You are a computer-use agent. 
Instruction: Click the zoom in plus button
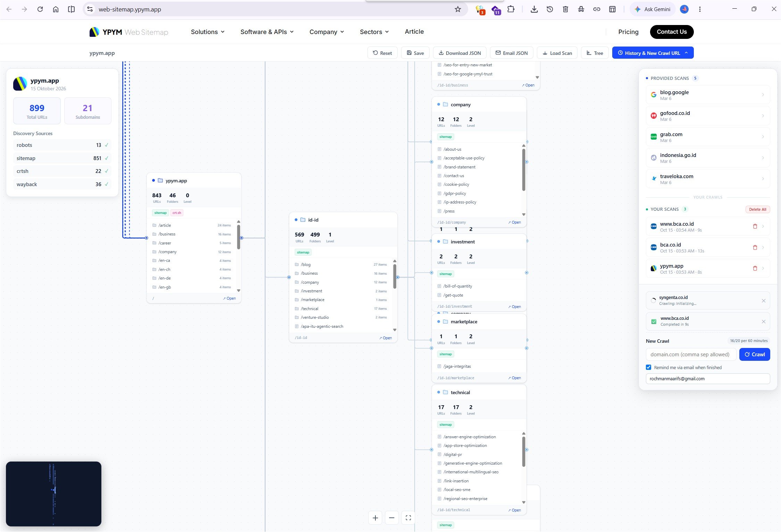click(375, 518)
